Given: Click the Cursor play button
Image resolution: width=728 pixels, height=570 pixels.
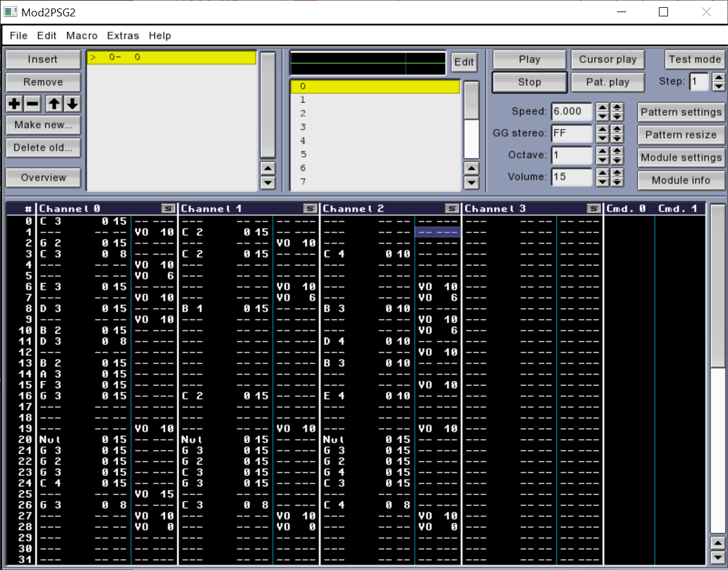Looking at the screenshot, I should (x=608, y=59).
